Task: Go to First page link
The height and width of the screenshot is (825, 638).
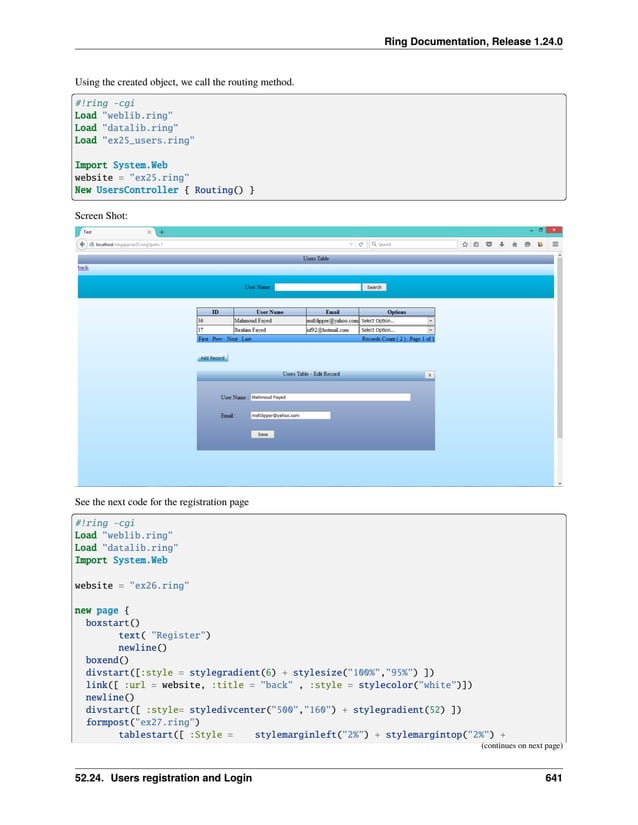Action: click(204, 339)
